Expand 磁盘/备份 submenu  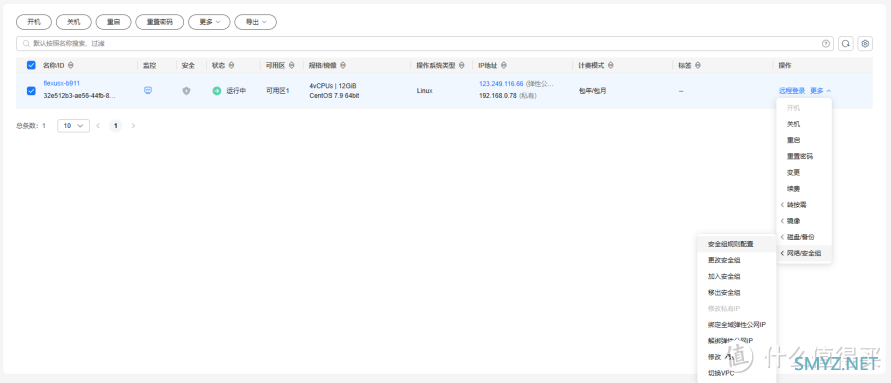point(804,237)
